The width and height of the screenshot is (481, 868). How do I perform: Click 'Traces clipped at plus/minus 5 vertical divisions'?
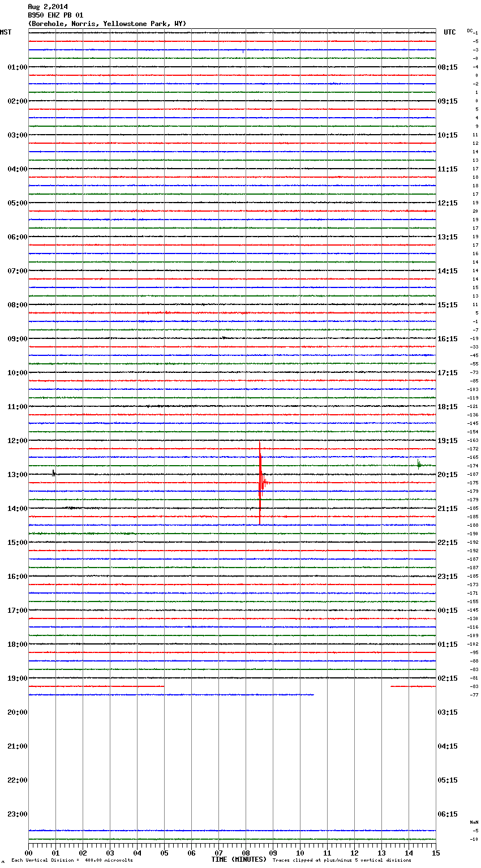click(x=342, y=861)
